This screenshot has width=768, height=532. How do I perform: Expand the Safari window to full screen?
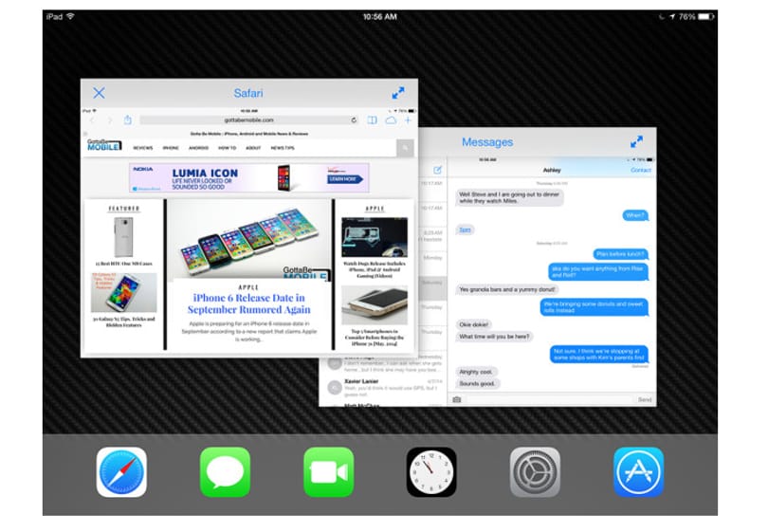point(398,93)
